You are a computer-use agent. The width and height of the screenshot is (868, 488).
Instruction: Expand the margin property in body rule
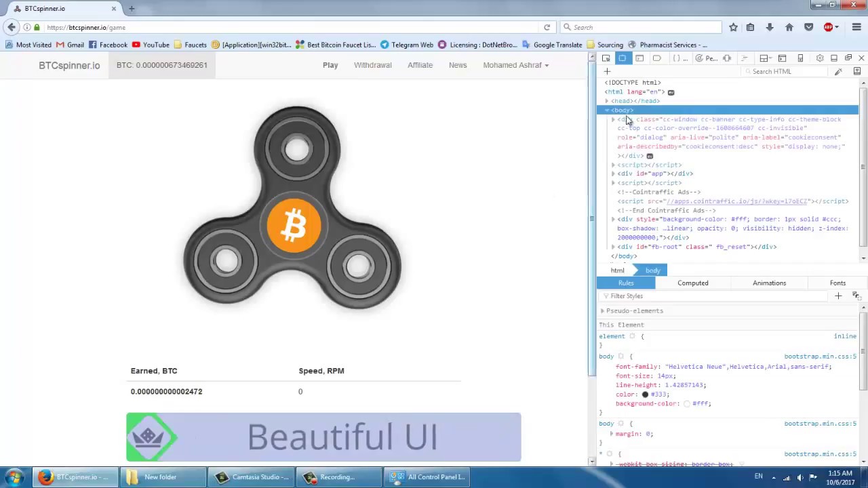612,434
